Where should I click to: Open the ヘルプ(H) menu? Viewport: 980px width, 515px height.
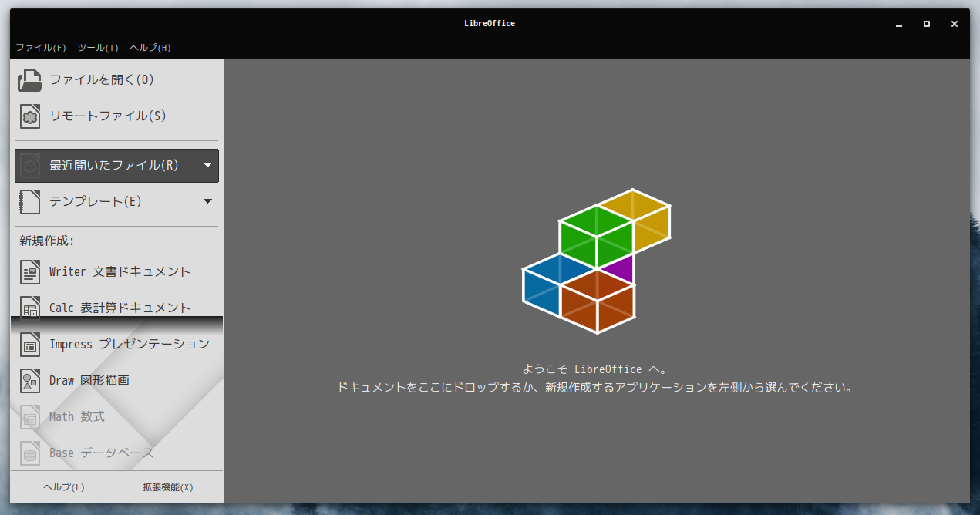pyautogui.click(x=150, y=48)
